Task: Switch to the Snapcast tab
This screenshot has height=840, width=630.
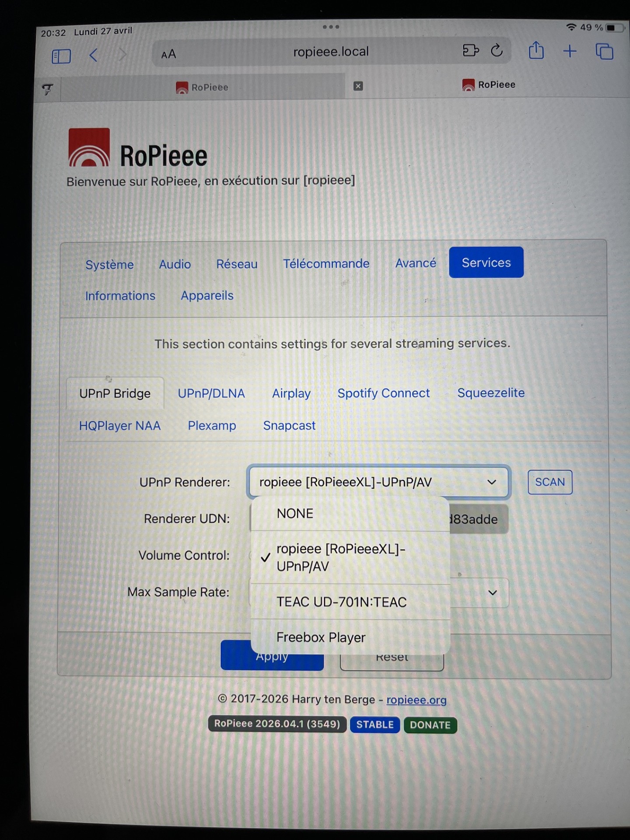Action: tap(289, 425)
